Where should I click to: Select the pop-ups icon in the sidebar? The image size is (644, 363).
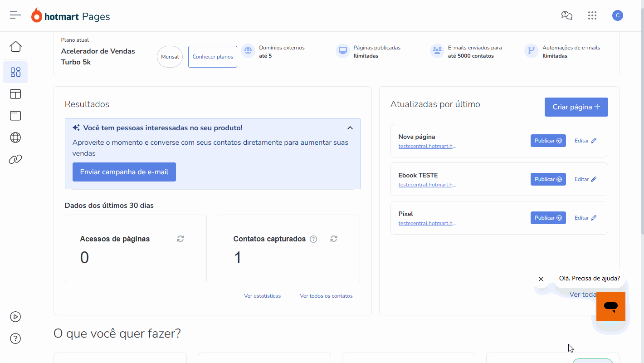15,116
